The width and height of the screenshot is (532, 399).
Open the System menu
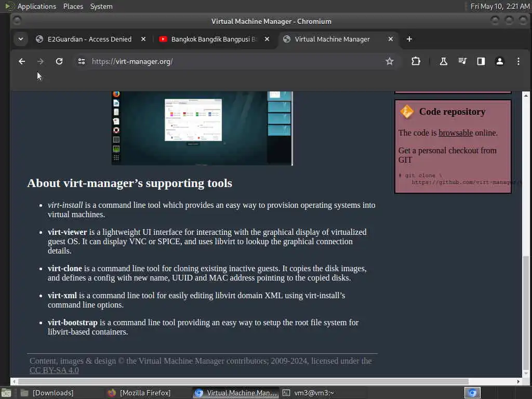click(x=101, y=6)
